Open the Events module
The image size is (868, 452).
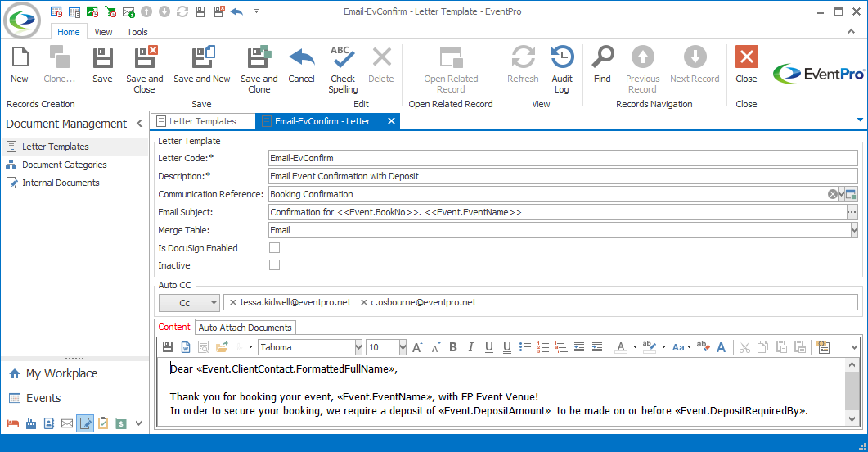[43, 398]
